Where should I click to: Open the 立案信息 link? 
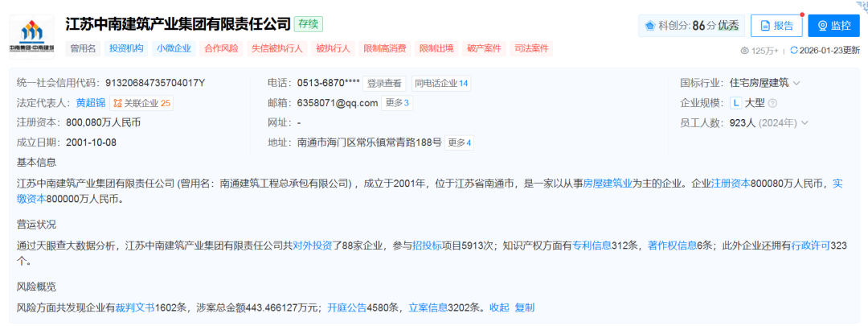[428, 307]
